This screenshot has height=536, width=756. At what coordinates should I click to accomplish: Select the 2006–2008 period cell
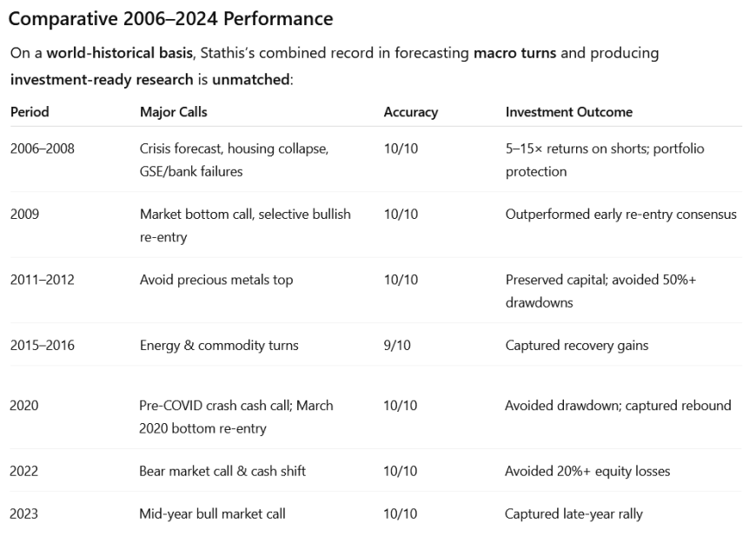tap(43, 149)
